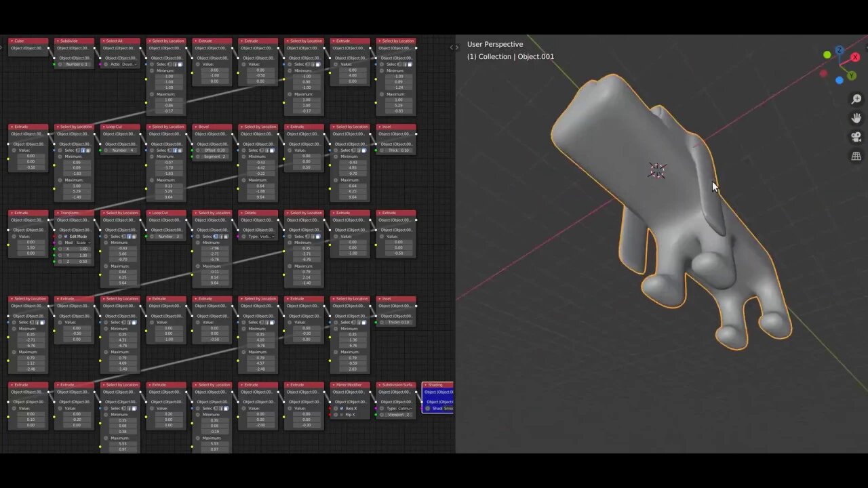Click the Loop Cut Number 3 field

169,237
